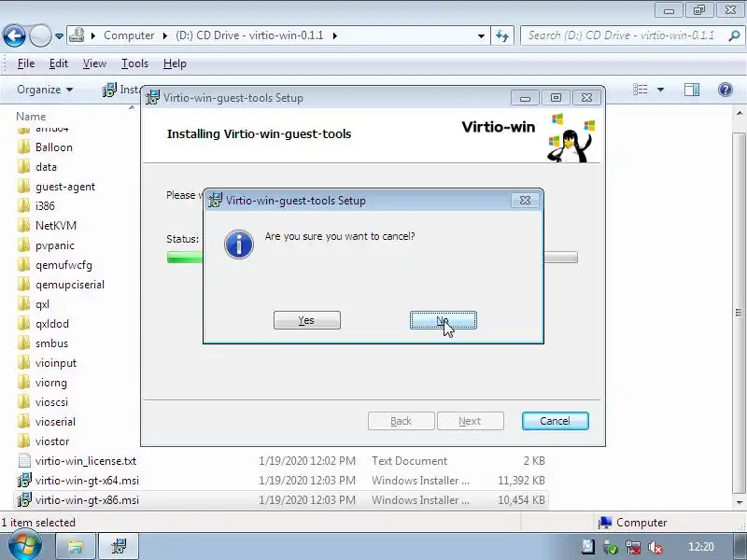
Task: Select the qxldod folder
Action: pos(52,324)
